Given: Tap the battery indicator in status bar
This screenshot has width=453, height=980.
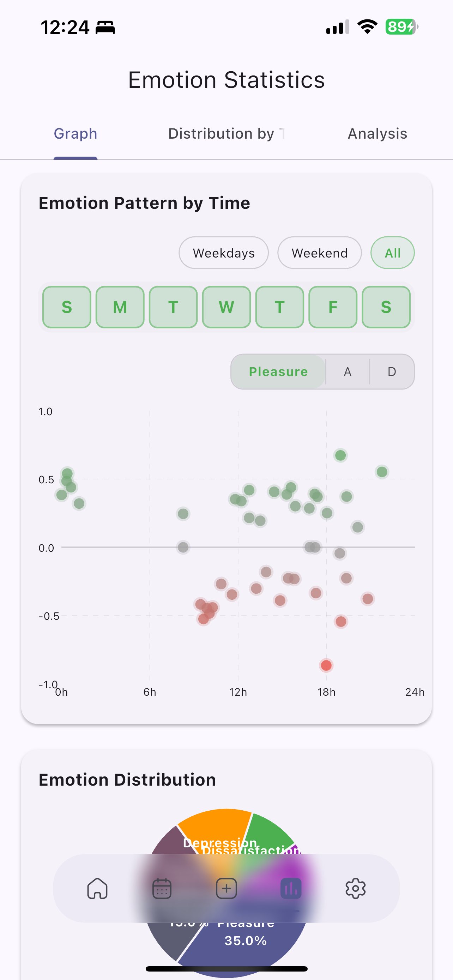Looking at the screenshot, I should tap(401, 27).
